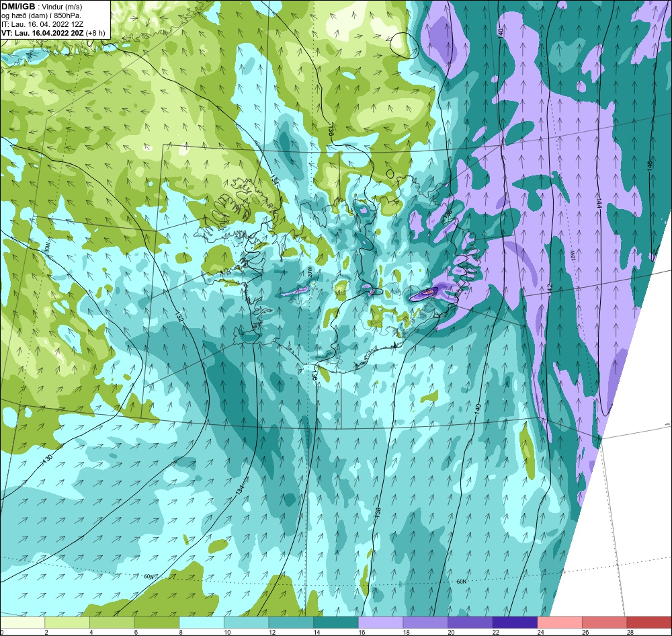672x636 pixels.
Task: Click the '130' height contour label
Action: point(48,459)
